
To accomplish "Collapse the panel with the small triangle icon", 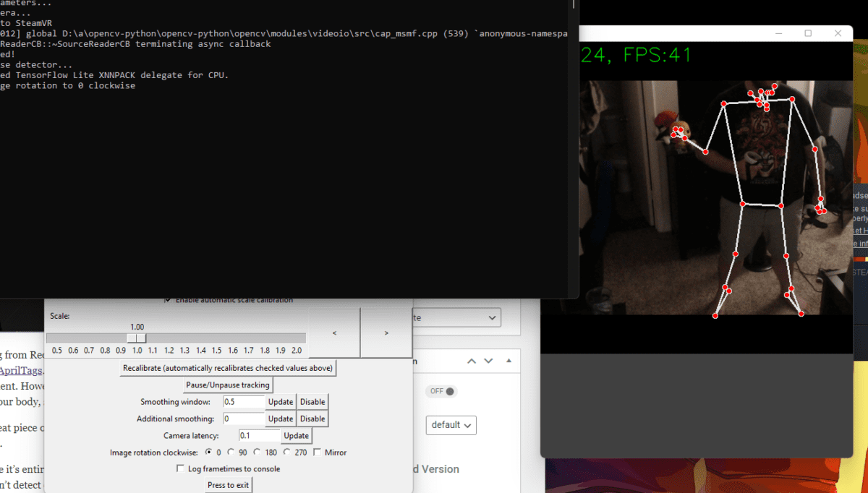I will (x=509, y=361).
